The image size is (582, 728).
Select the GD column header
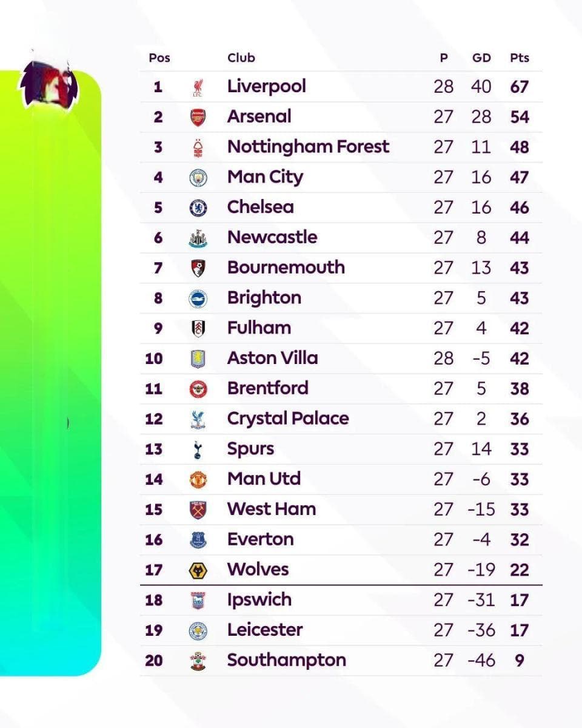pos(481,58)
